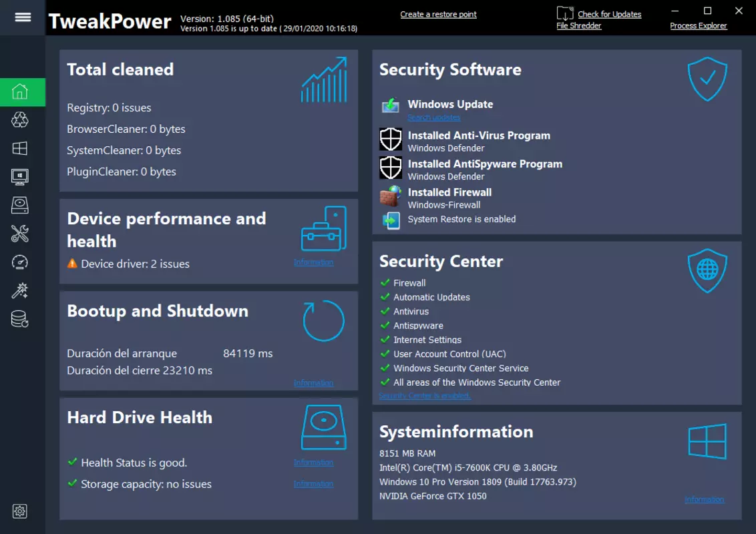Screen dimensions: 756x534
Task: Open the Windows tweaks sidebar icon
Action: (x=20, y=148)
